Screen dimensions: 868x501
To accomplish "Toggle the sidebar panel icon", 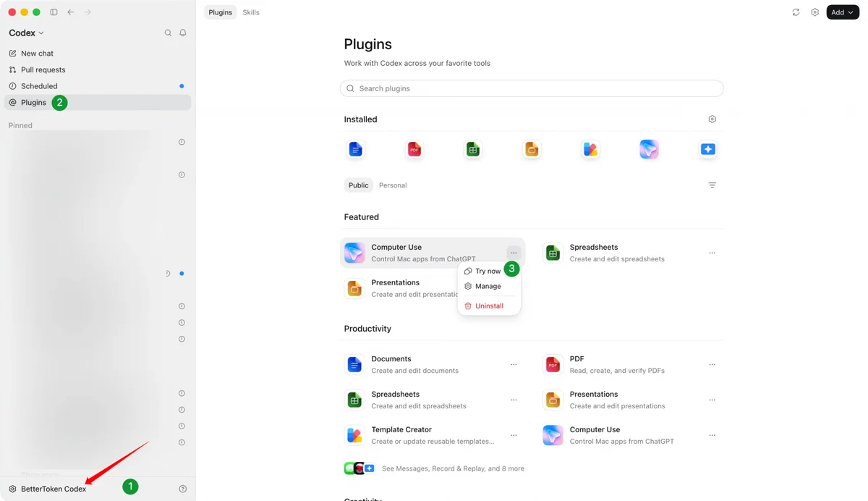I will pyautogui.click(x=54, y=12).
